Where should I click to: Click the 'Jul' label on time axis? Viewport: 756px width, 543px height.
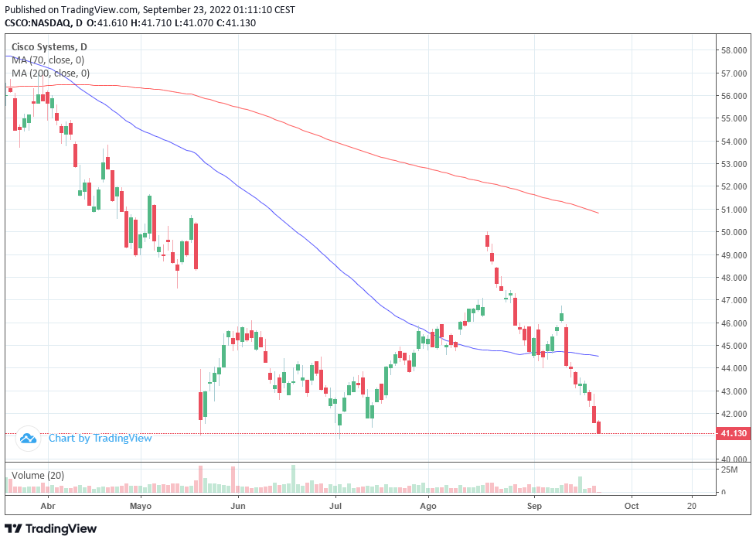(335, 506)
